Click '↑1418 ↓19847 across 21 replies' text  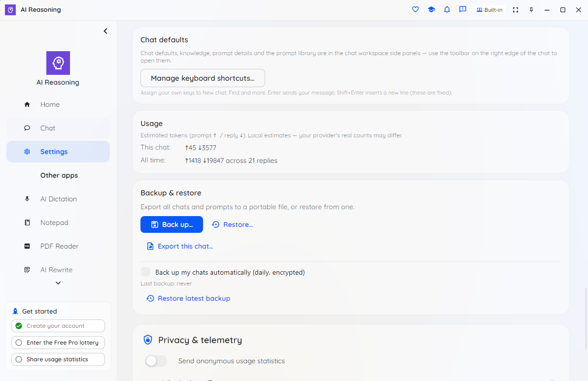231,160
